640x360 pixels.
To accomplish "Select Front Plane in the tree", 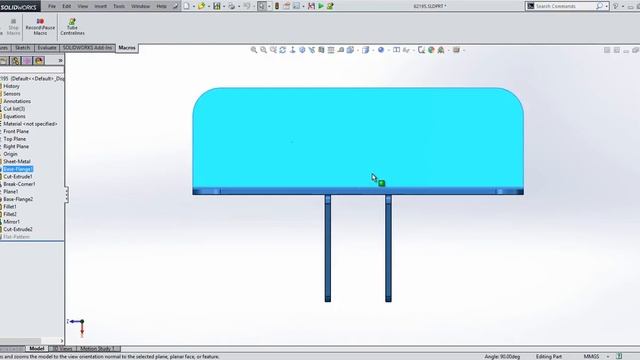I will point(16,131).
